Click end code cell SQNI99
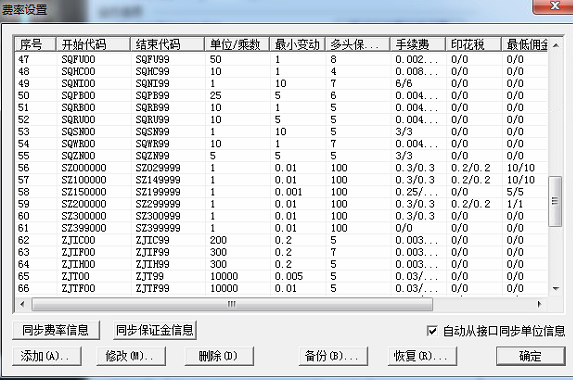 (x=152, y=83)
